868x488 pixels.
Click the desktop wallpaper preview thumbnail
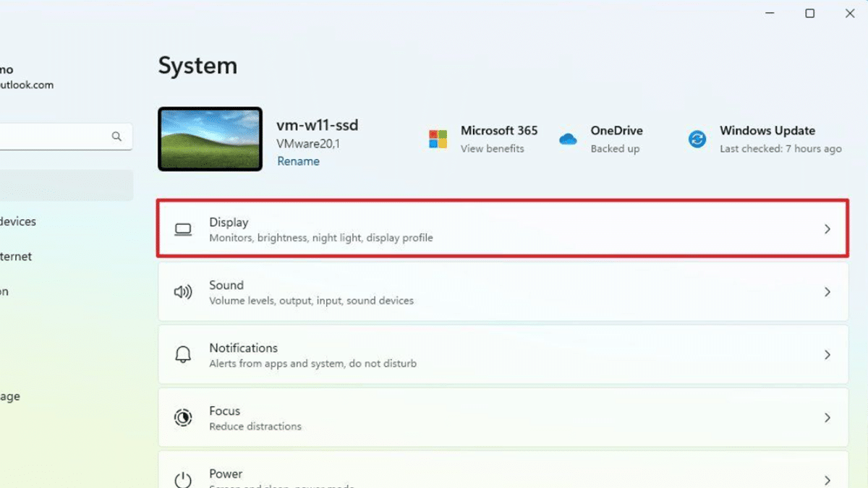coord(210,140)
